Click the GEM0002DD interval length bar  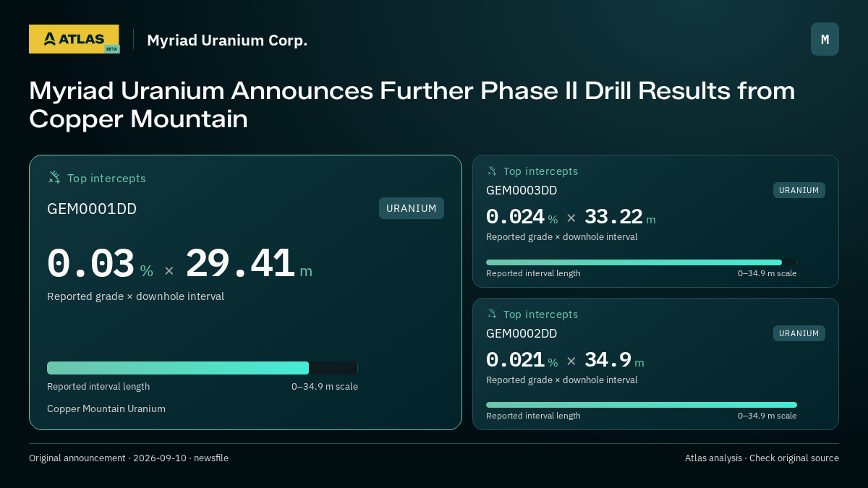(x=642, y=405)
